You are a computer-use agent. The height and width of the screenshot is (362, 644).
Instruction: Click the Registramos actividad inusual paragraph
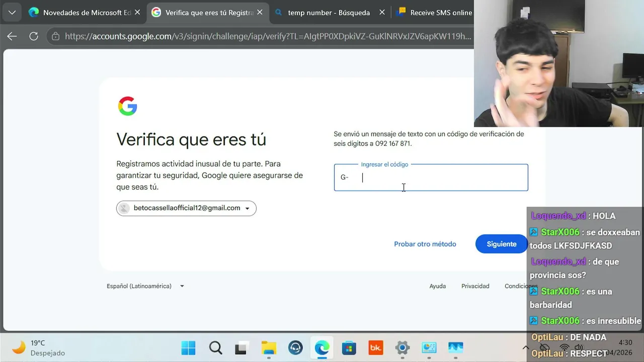[209, 175]
